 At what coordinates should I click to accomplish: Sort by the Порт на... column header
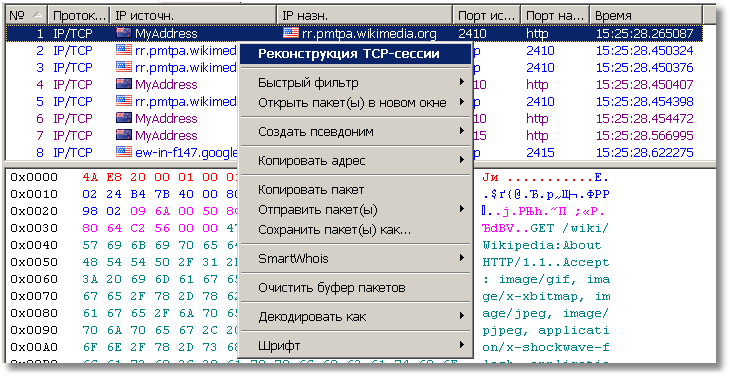pyautogui.click(x=555, y=15)
